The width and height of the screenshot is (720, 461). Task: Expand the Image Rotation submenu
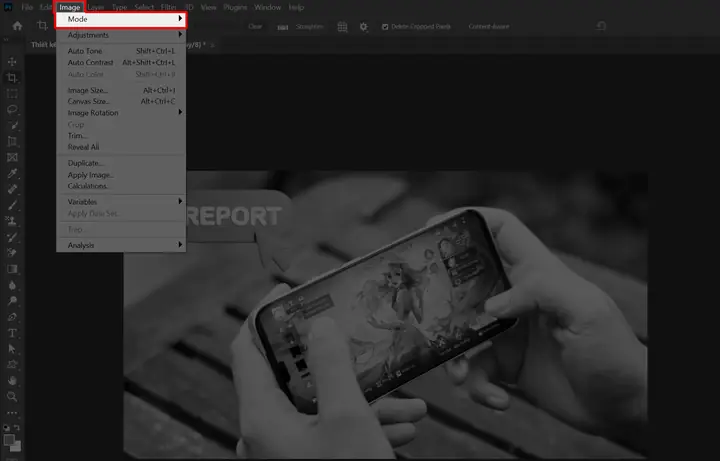click(121, 113)
